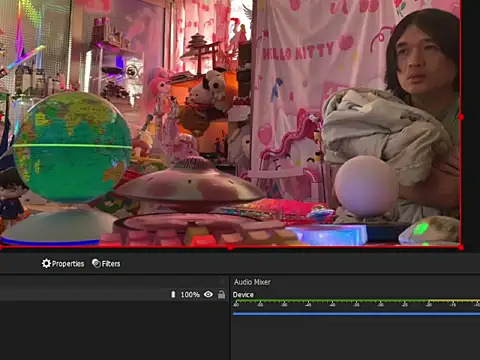
Task: Open source Properties with the gear button
Action: pyautogui.click(x=63, y=264)
